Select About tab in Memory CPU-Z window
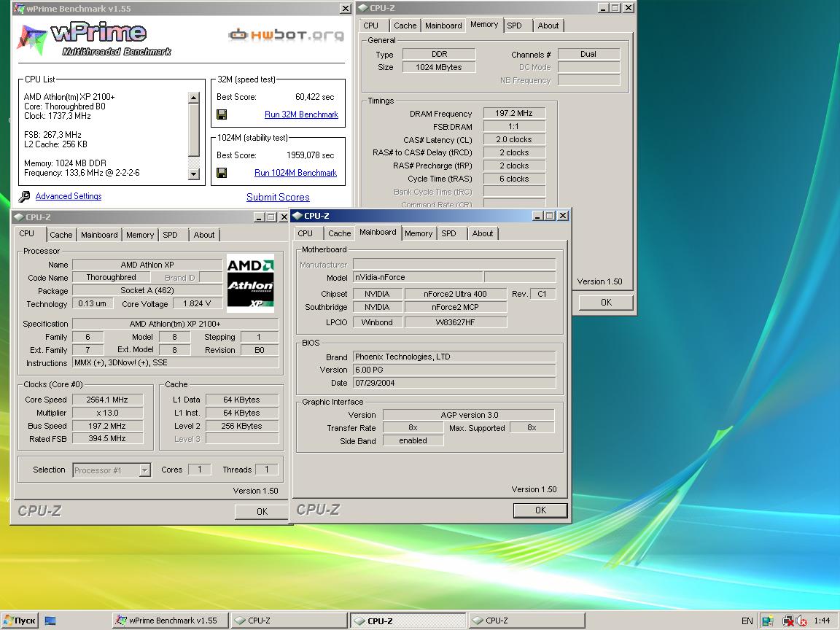Screen dimensions: 840x630 [x=548, y=26]
